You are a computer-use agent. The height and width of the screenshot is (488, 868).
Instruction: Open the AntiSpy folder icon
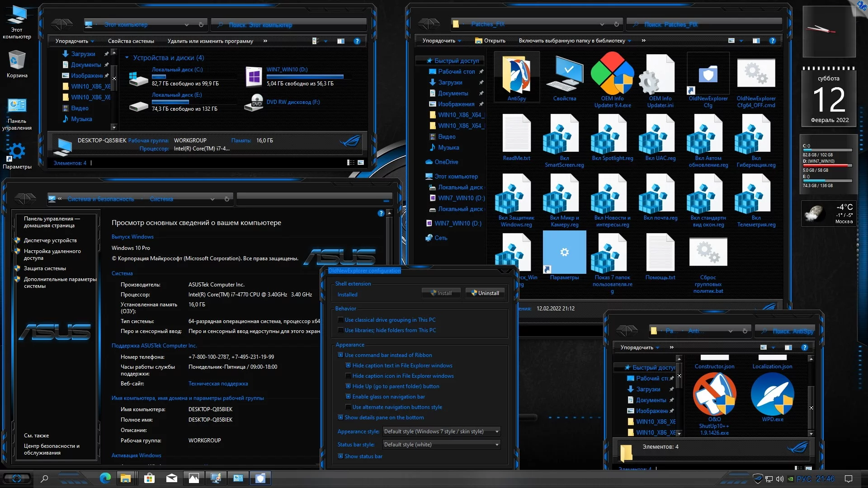pos(516,75)
